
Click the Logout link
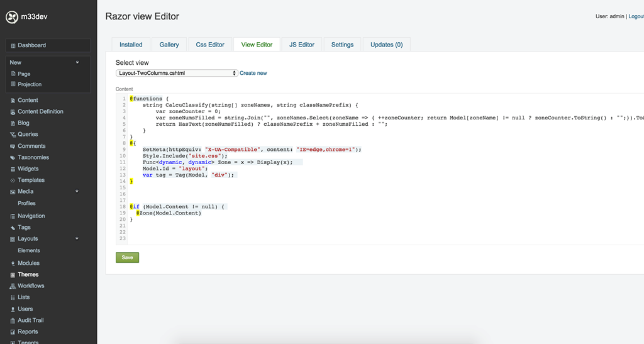[x=635, y=16]
